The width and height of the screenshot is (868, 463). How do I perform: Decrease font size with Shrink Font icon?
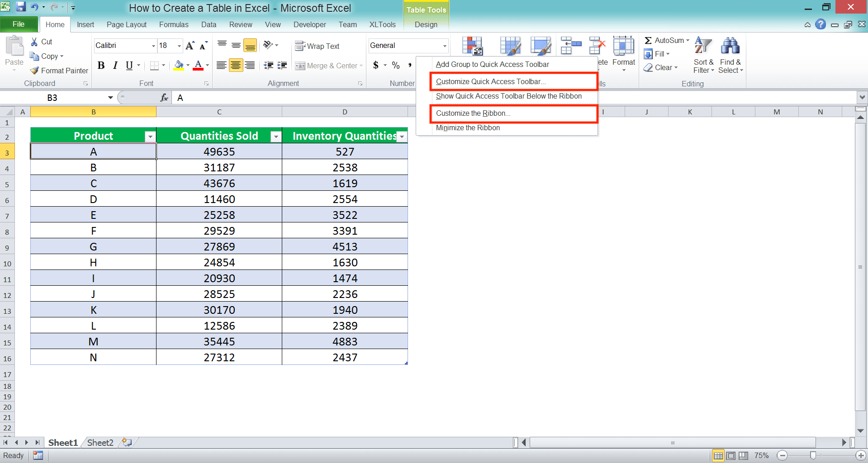click(x=204, y=45)
